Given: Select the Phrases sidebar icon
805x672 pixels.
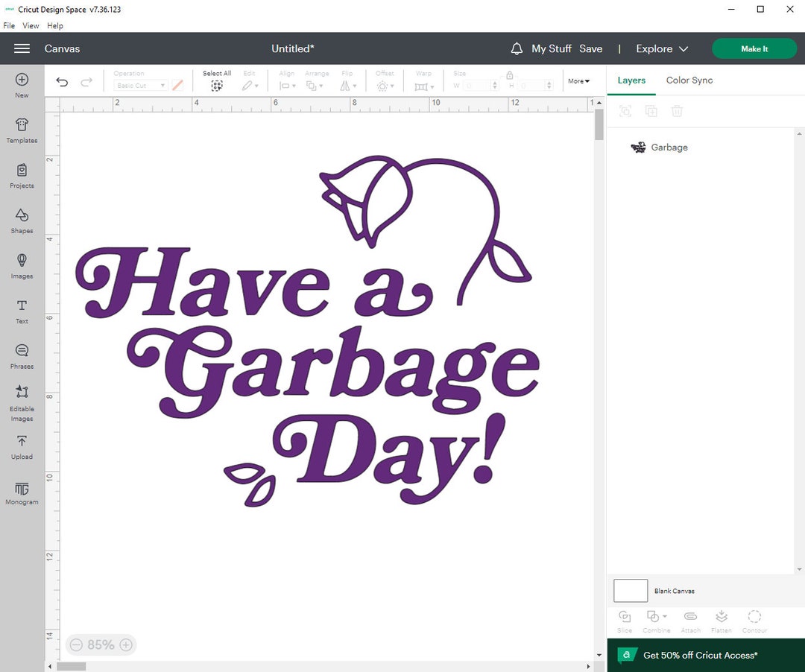Looking at the screenshot, I should [x=22, y=355].
